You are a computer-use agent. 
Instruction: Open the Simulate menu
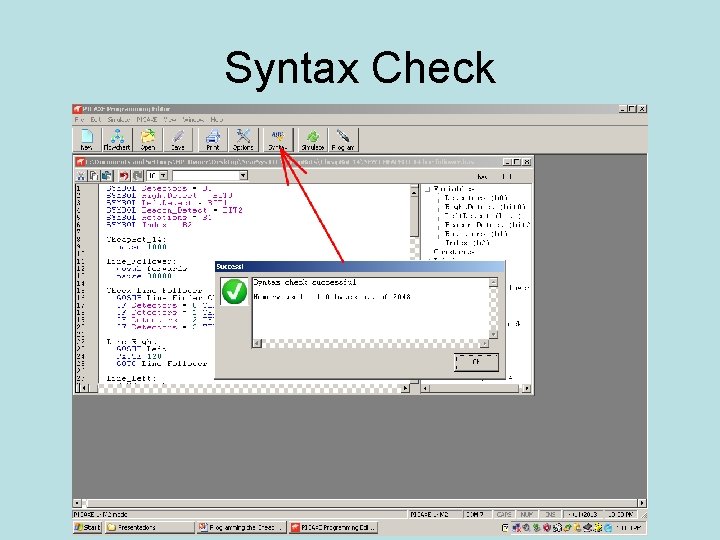119,119
